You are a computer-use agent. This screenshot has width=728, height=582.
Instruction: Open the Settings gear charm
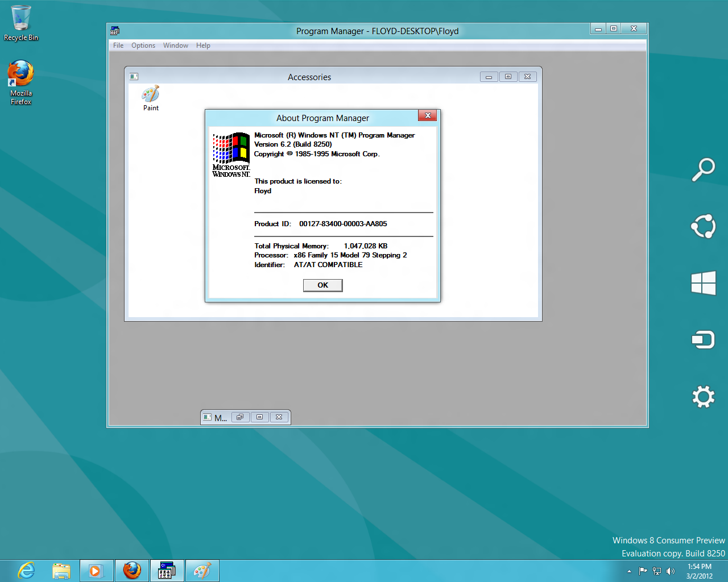point(704,397)
